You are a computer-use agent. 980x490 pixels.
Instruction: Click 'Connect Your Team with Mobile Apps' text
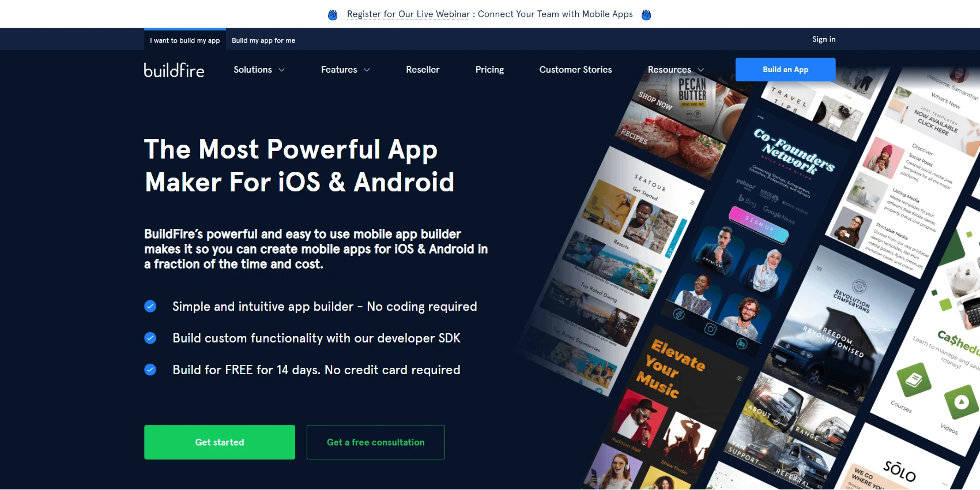point(555,14)
